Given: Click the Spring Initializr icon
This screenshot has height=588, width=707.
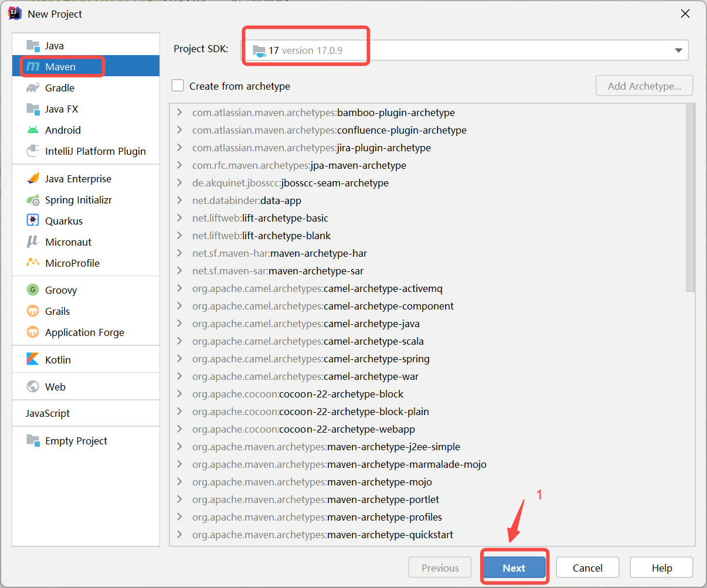Looking at the screenshot, I should (x=33, y=200).
